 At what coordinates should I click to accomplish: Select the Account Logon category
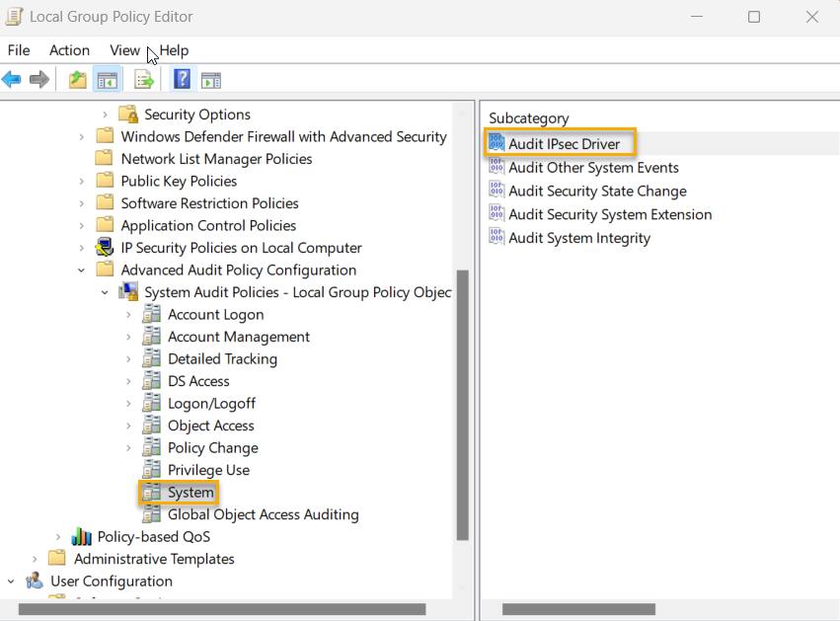tap(215, 314)
